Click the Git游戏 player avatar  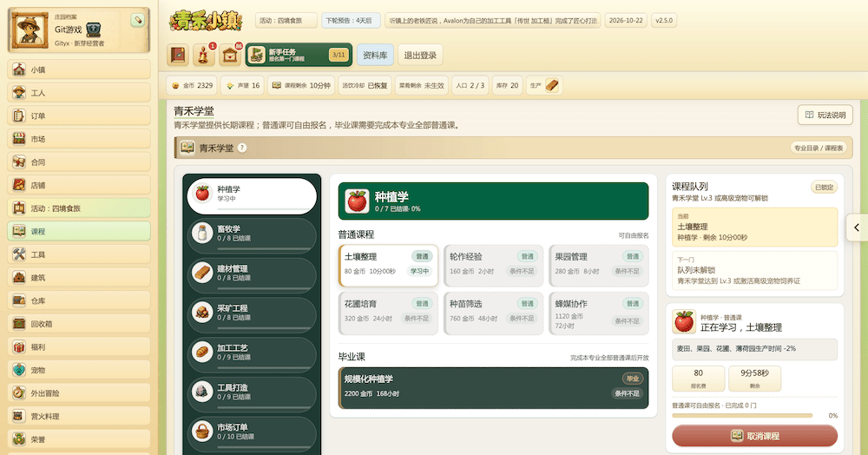coord(29,30)
